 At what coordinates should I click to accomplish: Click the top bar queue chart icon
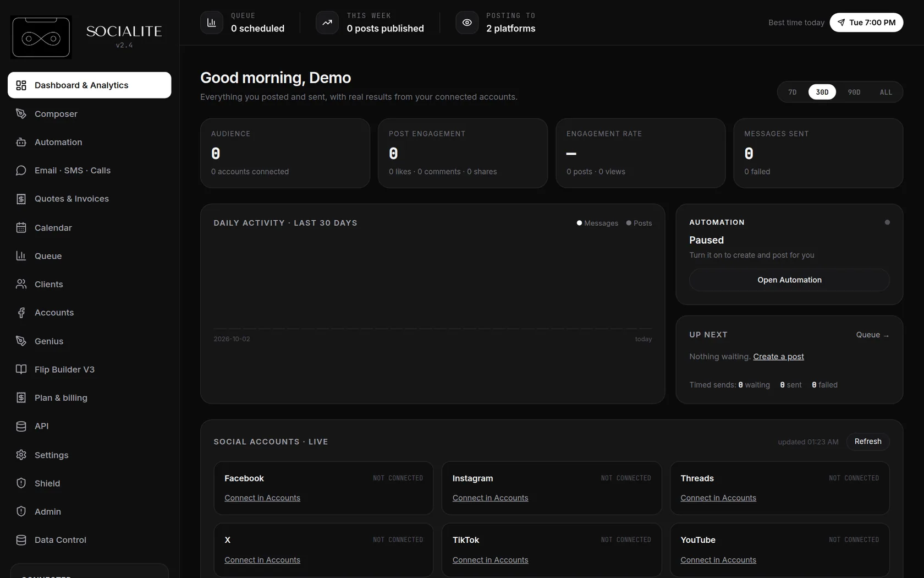click(211, 23)
